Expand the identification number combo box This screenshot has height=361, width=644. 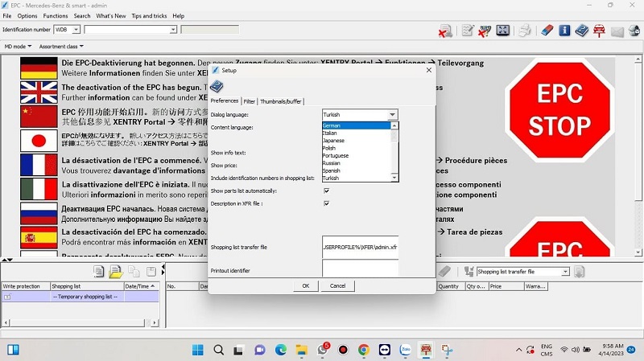pos(173,30)
